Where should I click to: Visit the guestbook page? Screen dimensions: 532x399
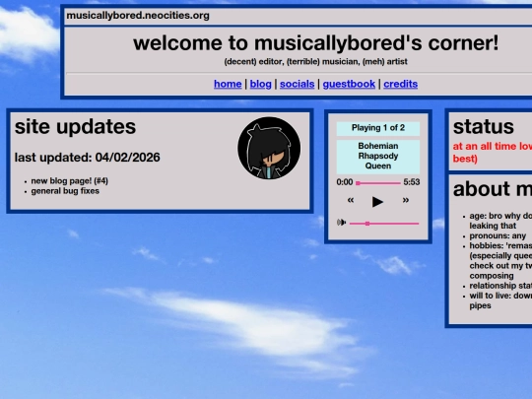(349, 84)
